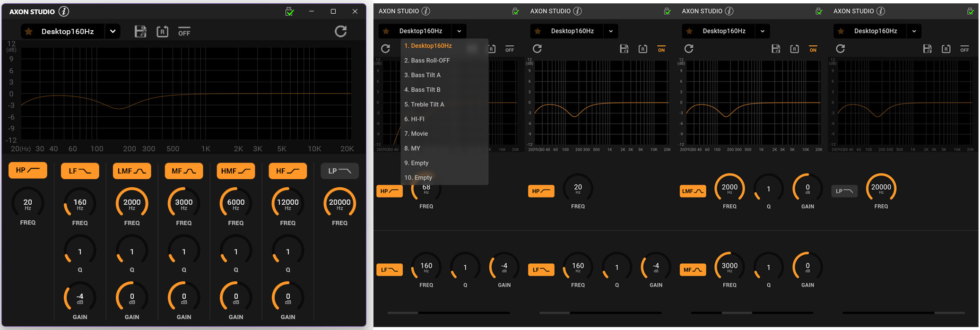Viewport: 980px width, 330px height.
Task: Click the LMF button in the LMF/MF panel
Action: tap(693, 191)
